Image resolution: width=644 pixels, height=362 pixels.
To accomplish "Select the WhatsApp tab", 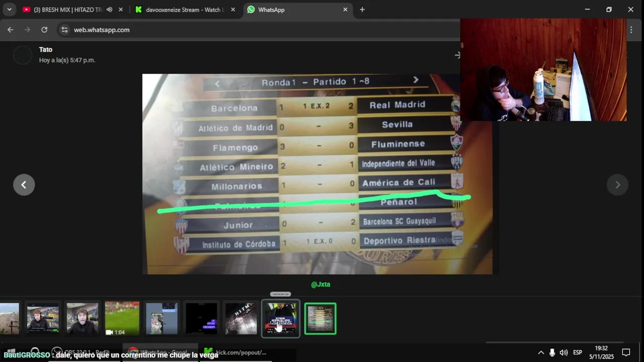I will pyautogui.click(x=298, y=10).
